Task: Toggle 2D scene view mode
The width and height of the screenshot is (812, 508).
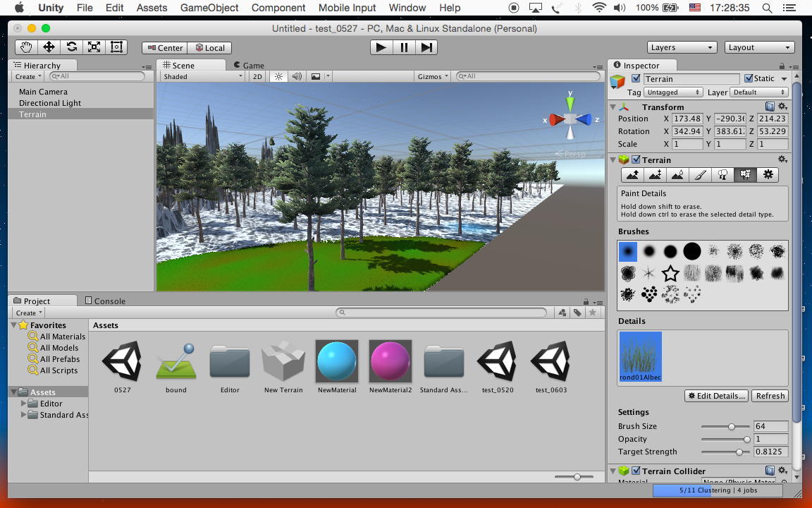Action: tap(257, 76)
